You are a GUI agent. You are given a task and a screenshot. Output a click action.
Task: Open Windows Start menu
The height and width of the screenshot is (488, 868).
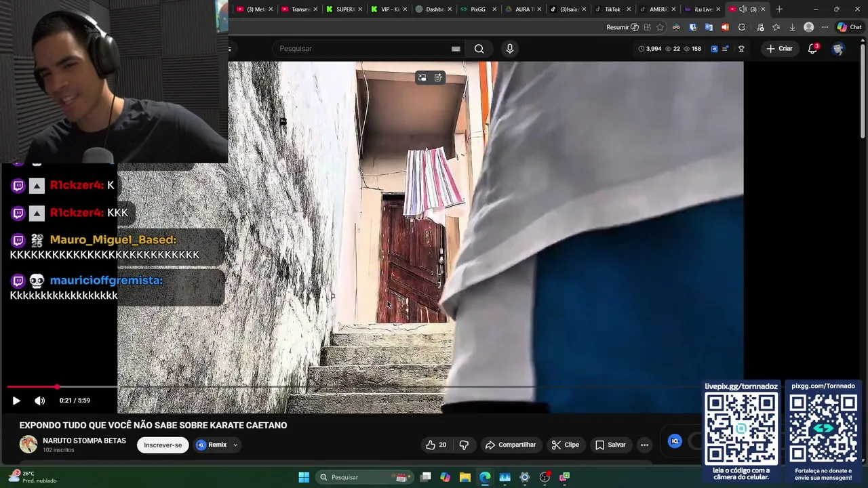304,477
